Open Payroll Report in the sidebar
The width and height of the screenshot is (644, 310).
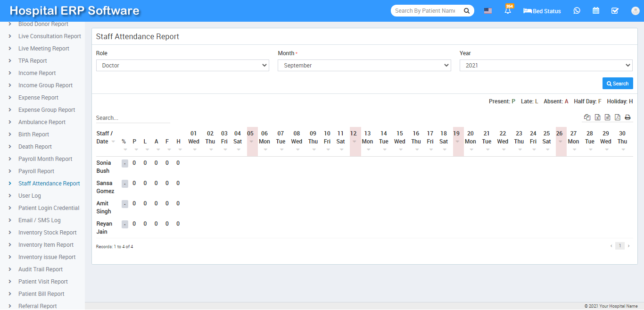36,171
